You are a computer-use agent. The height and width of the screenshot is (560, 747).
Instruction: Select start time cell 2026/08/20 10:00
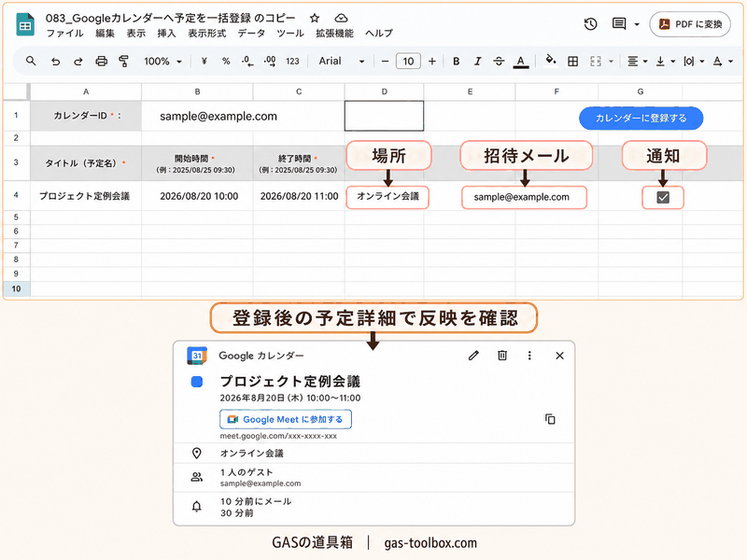coord(197,196)
